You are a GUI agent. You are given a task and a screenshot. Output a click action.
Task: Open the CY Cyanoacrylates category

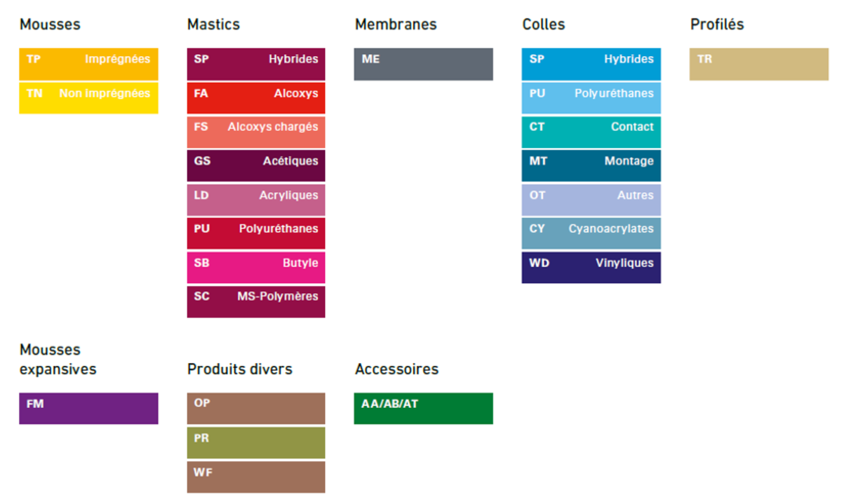click(x=591, y=233)
